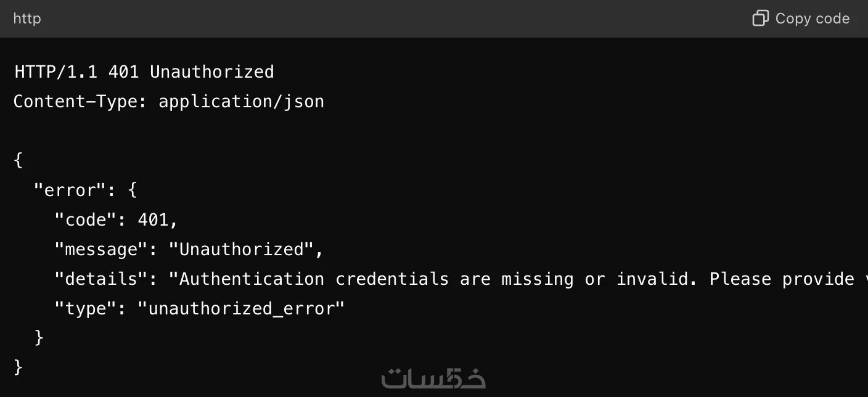868x397 pixels.
Task: Click the 401 numeric value after "code"
Action: 154,219
